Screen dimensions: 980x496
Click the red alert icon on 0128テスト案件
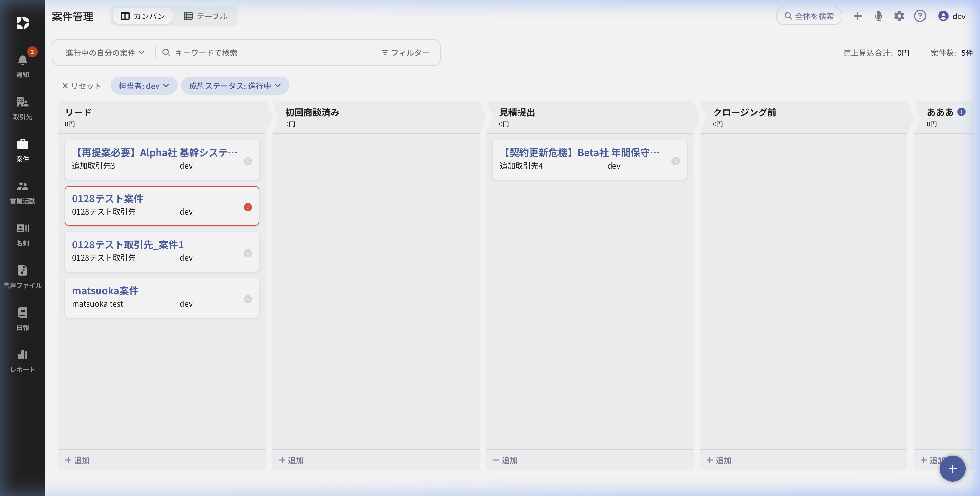(x=248, y=207)
